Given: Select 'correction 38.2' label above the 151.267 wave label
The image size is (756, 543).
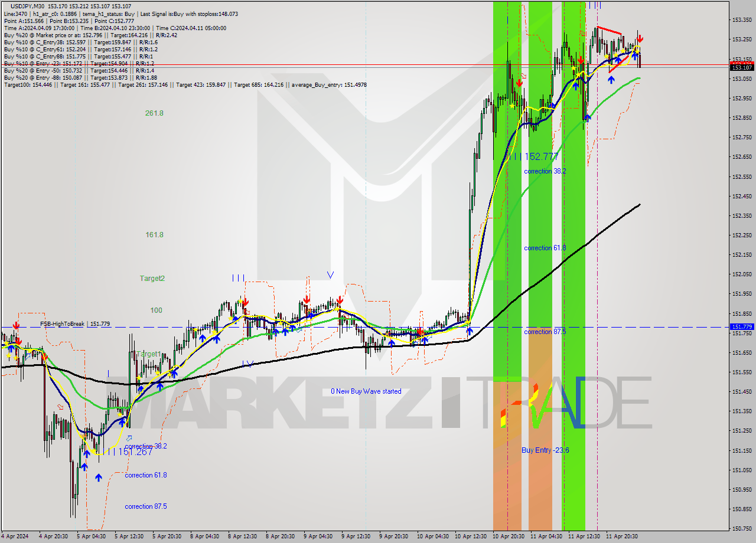Looking at the screenshot, I should point(146,446).
